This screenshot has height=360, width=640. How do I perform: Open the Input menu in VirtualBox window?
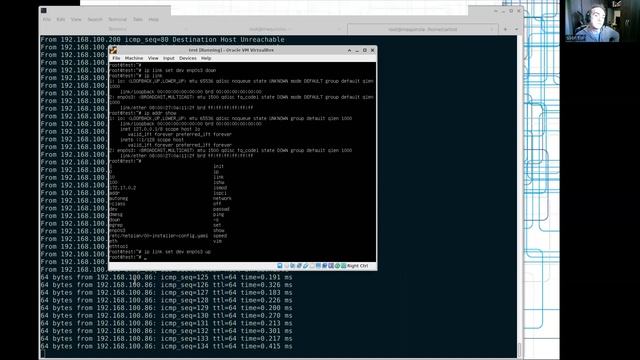169,58
